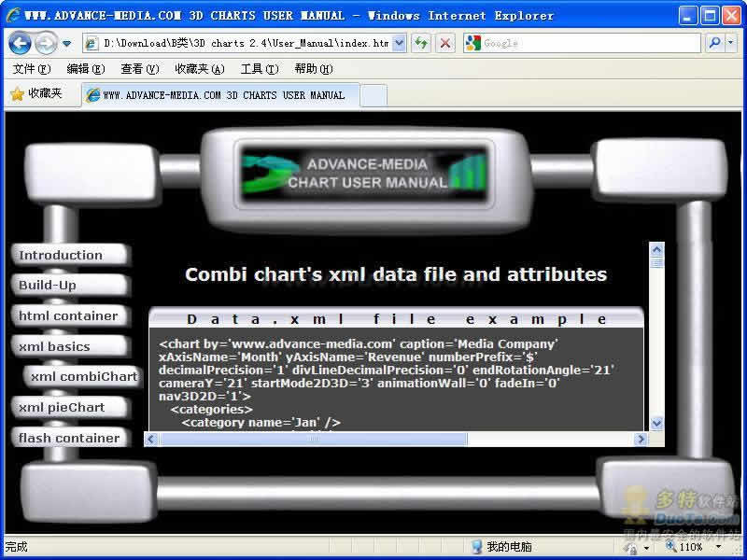Click the 完成 status bar text
747x560 pixels.
click(x=16, y=547)
